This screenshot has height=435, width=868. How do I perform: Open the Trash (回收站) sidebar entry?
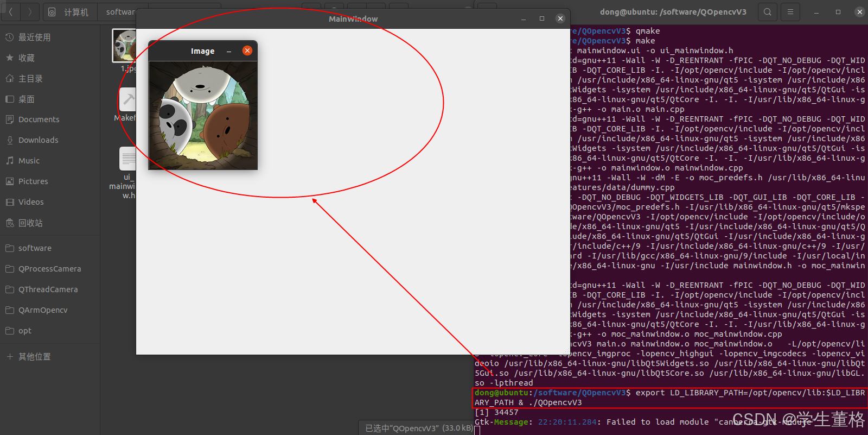(x=50, y=223)
